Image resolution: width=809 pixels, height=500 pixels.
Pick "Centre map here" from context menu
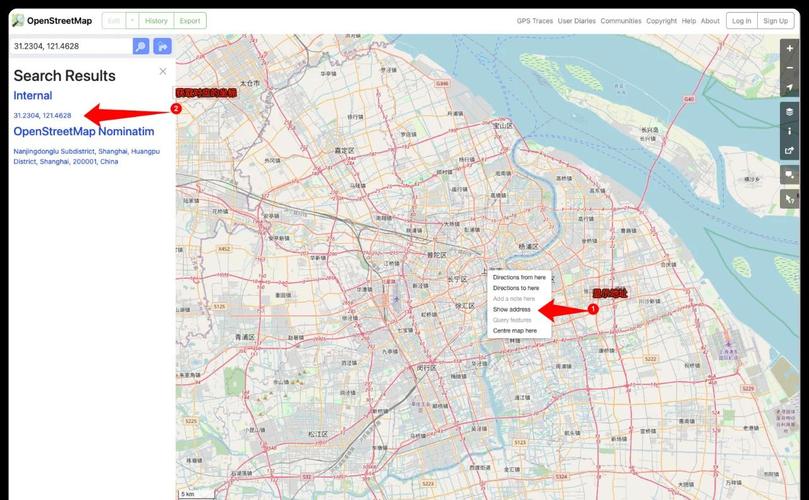[x=515, y=330]
